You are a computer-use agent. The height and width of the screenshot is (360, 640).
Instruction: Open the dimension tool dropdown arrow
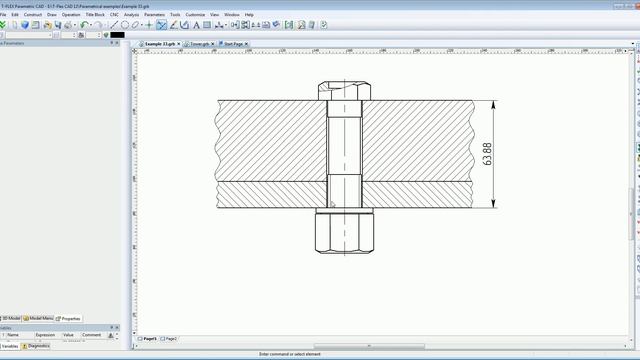[226, 25]
